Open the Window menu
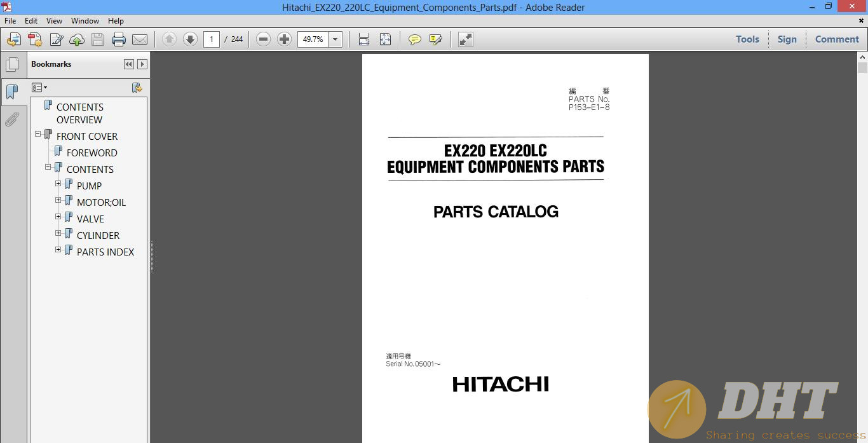868x443 pixels. 85,21
